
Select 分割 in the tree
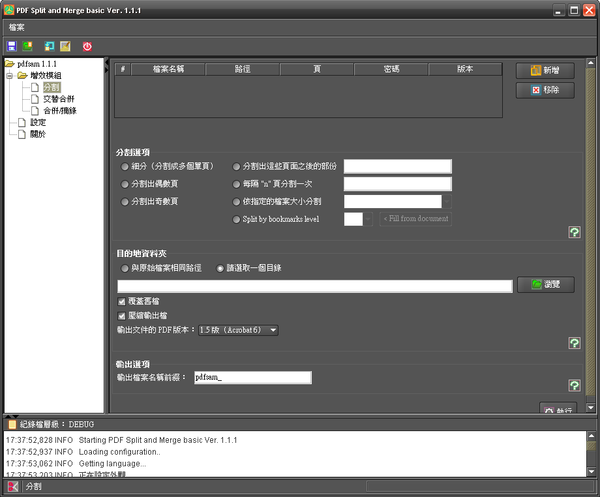pyautogui.click(x=51, y=87)
